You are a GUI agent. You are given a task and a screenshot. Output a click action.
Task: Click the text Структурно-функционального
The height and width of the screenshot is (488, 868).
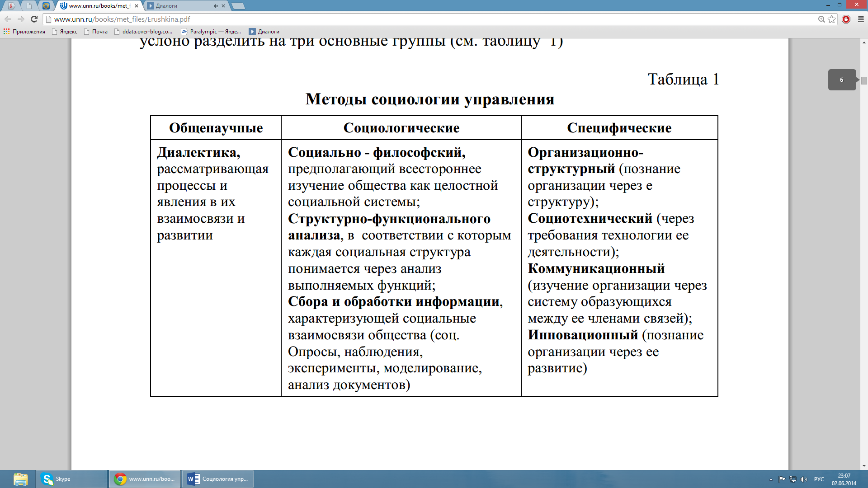[389, 219]
